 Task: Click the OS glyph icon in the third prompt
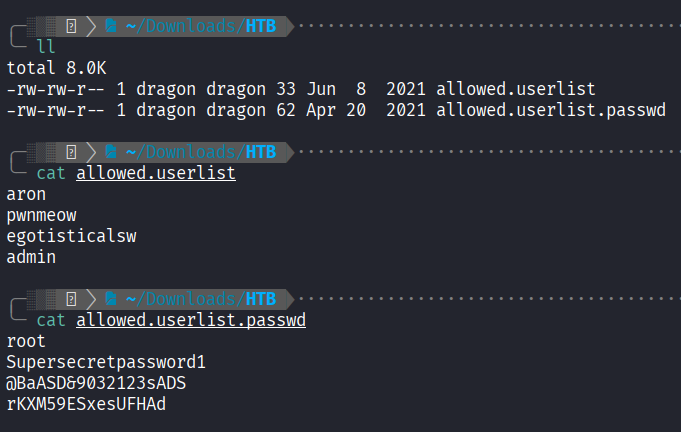tap(71, 299)
